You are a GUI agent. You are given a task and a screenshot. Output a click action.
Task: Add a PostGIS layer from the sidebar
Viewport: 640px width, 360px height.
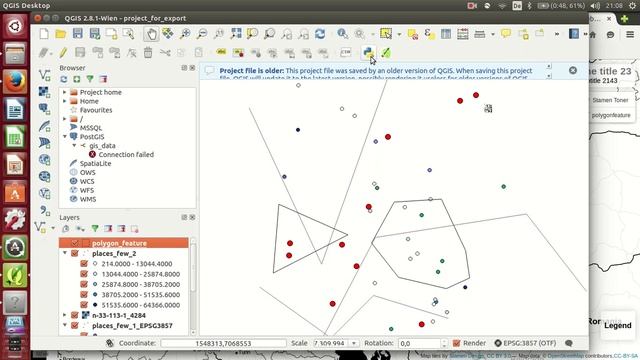[44, 109]
